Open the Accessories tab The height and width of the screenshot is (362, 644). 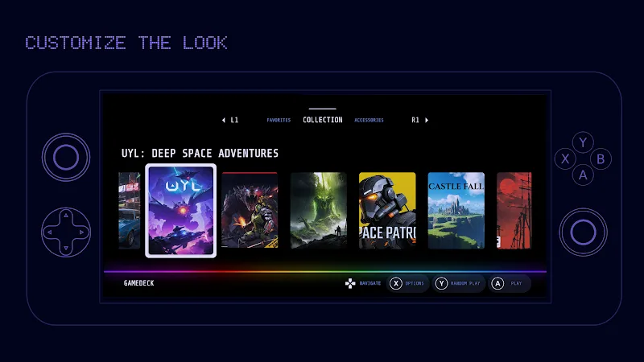tap(369, 121)
